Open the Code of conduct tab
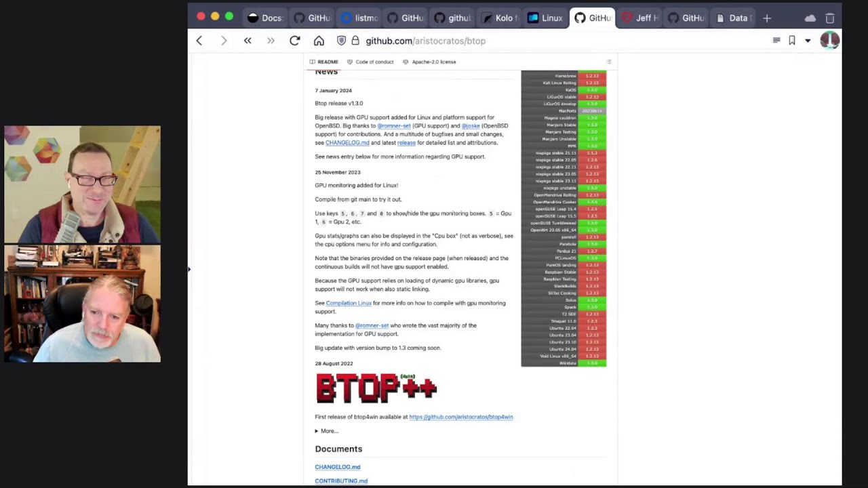This screenshot has width=868, height=488. [370, 62]
